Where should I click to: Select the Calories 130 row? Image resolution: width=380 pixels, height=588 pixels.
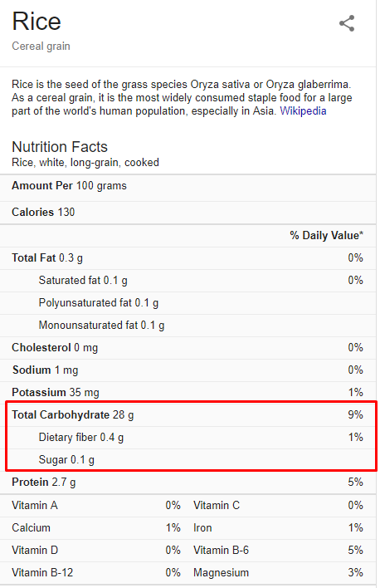188,213
